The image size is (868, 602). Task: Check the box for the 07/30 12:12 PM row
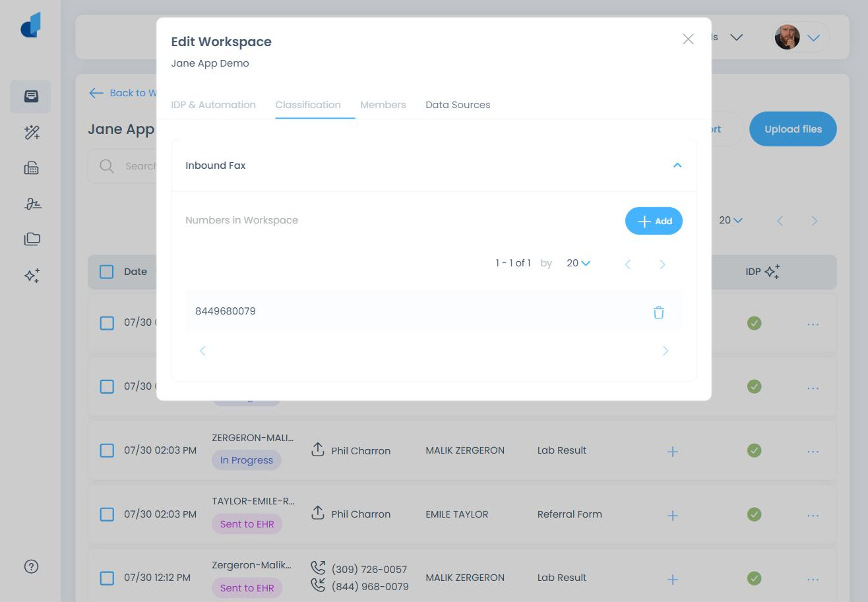point(107,578)
